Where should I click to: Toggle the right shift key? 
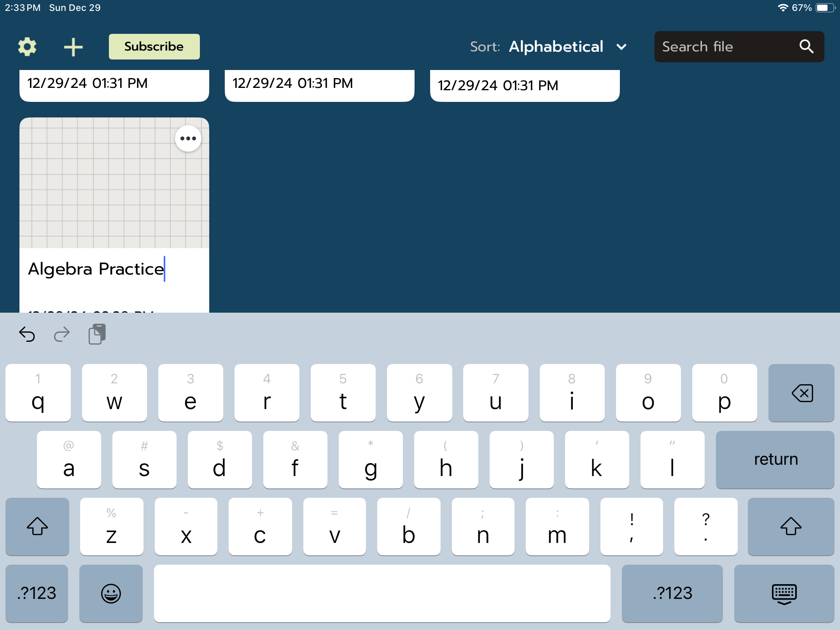[791, 527]
